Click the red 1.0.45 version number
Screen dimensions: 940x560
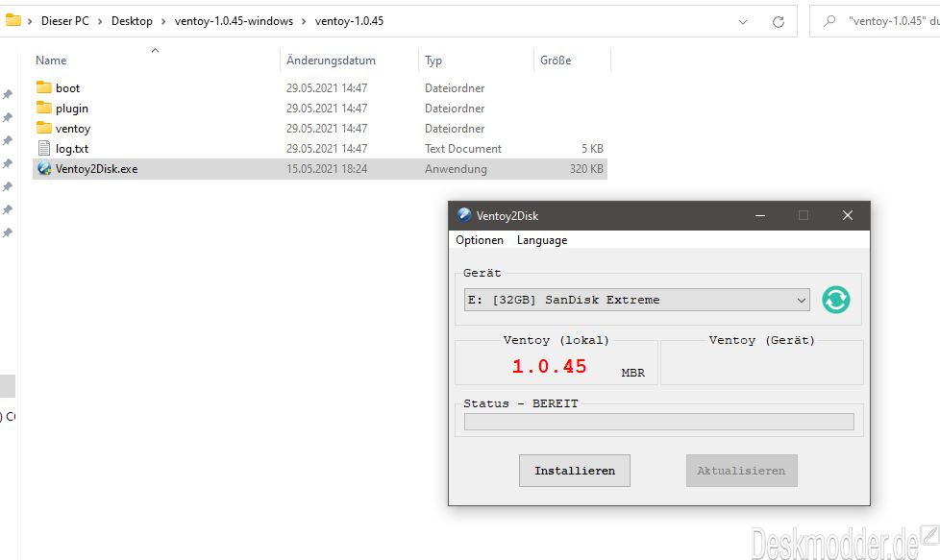(x=549, y=366)
